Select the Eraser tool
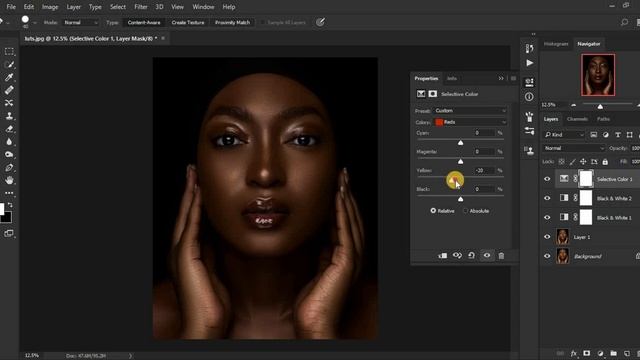Screen dimensions: 640x360 coord(9,129)
